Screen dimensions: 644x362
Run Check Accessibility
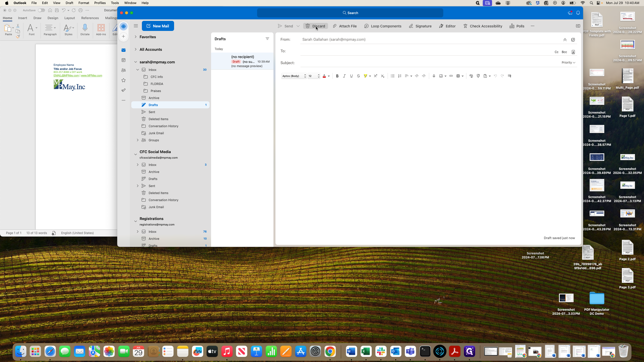click(x=482, y=26)
